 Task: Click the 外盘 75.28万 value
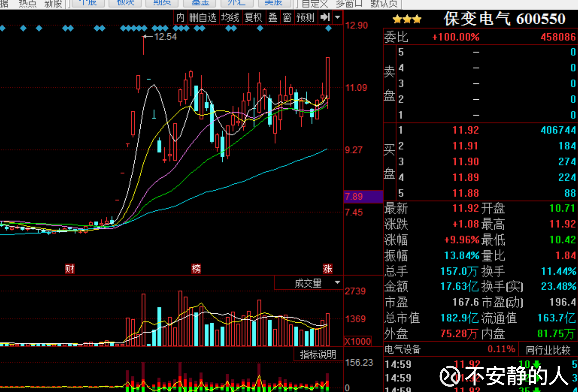459,333
